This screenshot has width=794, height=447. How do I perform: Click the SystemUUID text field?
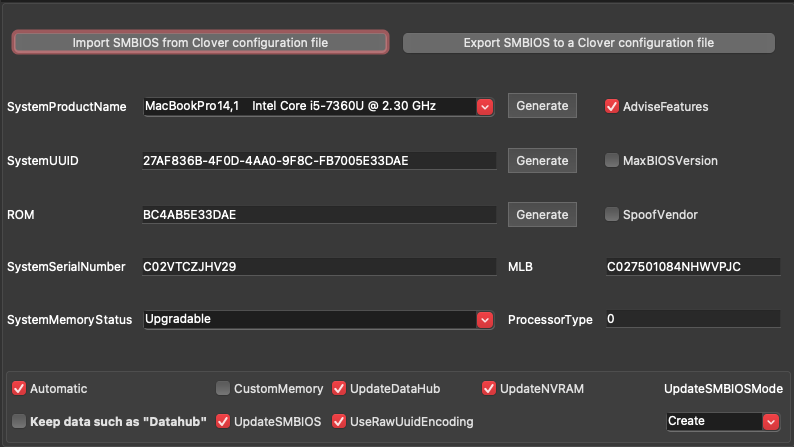(319, 160)
